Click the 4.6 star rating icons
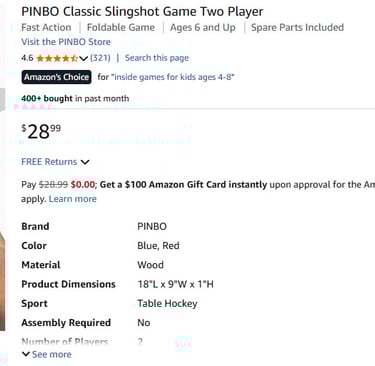Viewport: 375px width, 366px height. (57, 58)
